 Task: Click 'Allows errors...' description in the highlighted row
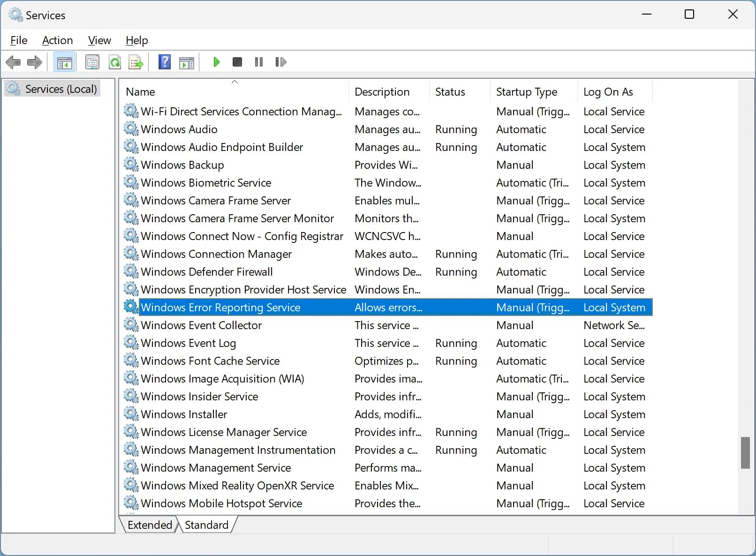click(x=388, y=307)
